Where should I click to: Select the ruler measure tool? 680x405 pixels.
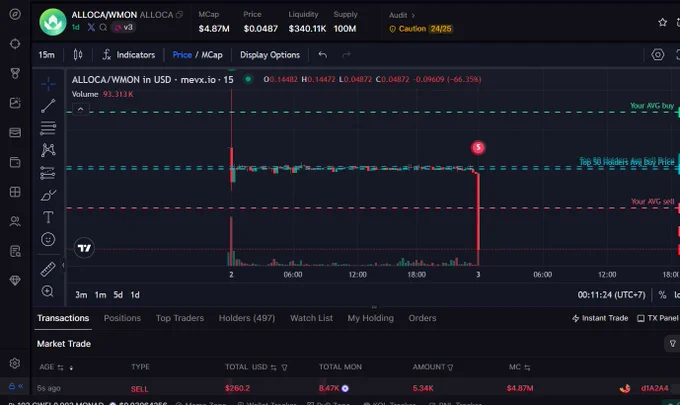point(48,269)
